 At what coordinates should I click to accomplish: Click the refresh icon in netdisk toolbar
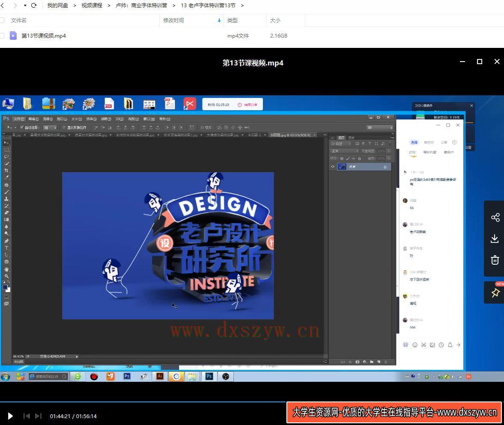coord(34,6)
